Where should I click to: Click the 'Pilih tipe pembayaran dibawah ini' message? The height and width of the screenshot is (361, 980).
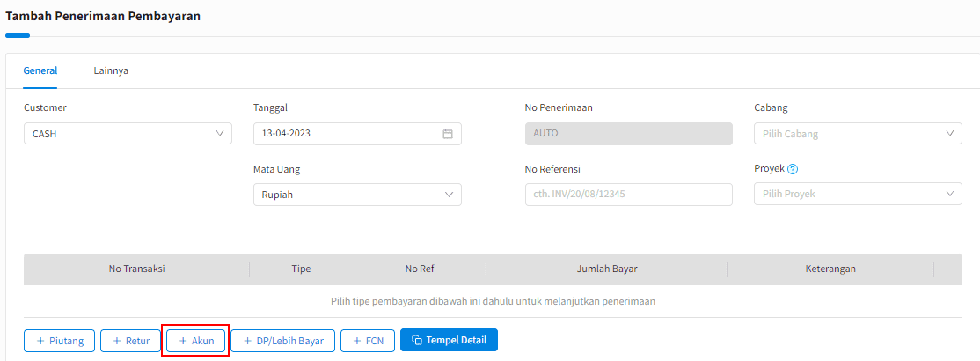coord(493,301)
